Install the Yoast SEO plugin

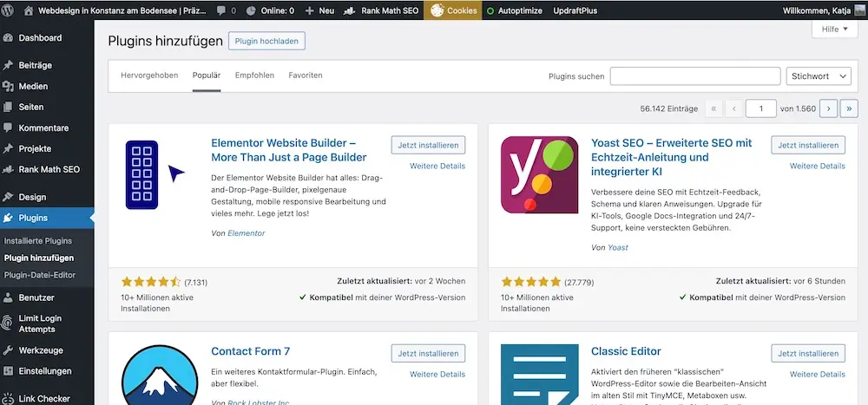pyautogui.click(x=808, y=145)
